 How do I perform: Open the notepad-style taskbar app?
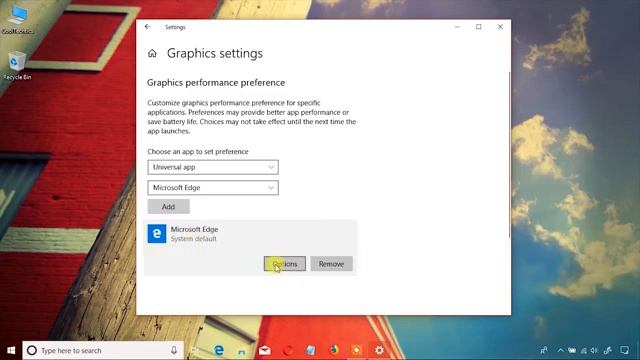click(x=311, y=350)
